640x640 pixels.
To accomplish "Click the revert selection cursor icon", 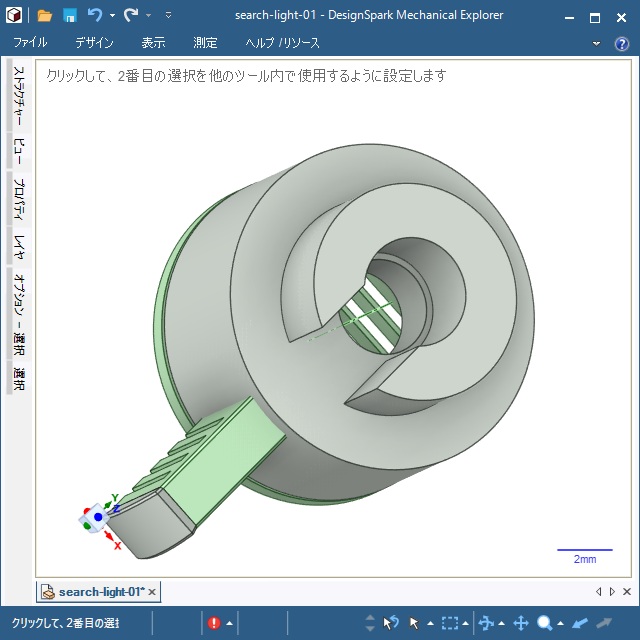I will (391, 623).
